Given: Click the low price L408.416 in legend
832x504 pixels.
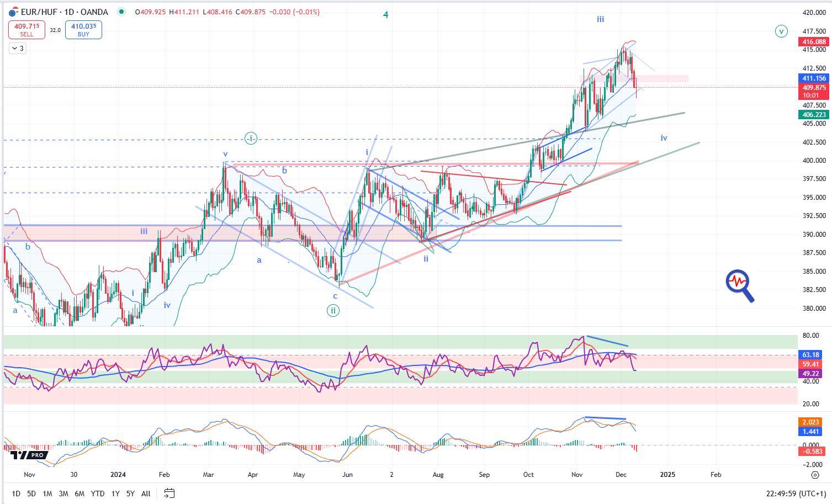Looking at the screenshot, I should [x=219, y=12].
